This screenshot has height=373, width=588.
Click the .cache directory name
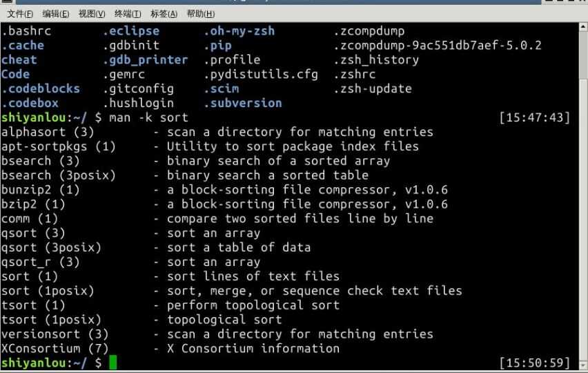tap(23, 46)
